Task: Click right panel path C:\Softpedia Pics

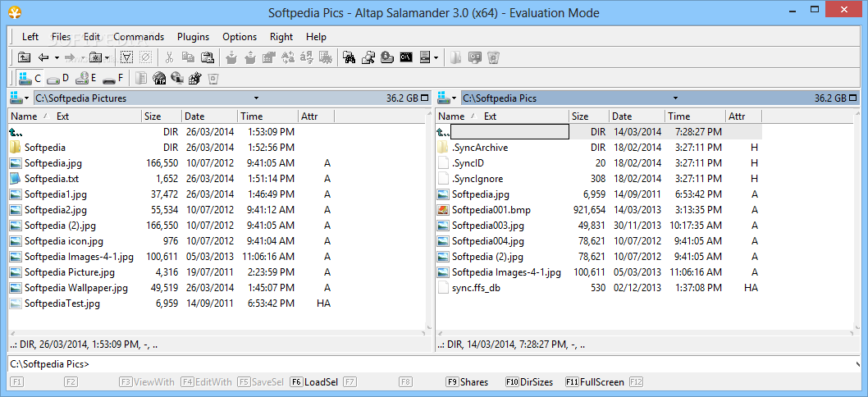Action: (500, 98)
